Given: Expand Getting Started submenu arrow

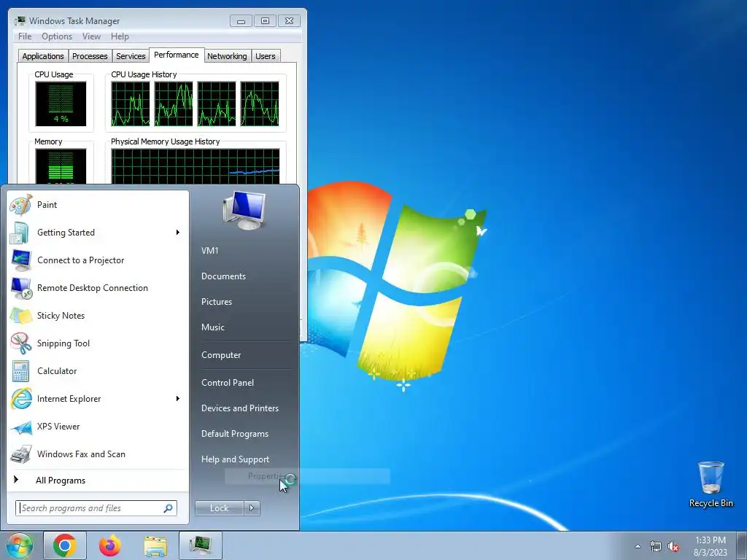Looking at the screenshot, I should tap(178, 233).
